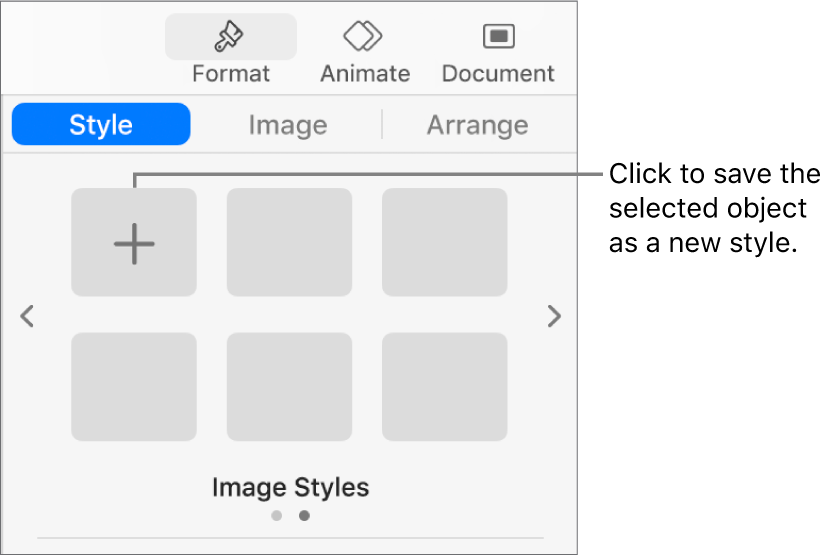This screenshot has height=556, width=830.
Task: Jump to first styles page dot
Action: (x=277, y=516)
